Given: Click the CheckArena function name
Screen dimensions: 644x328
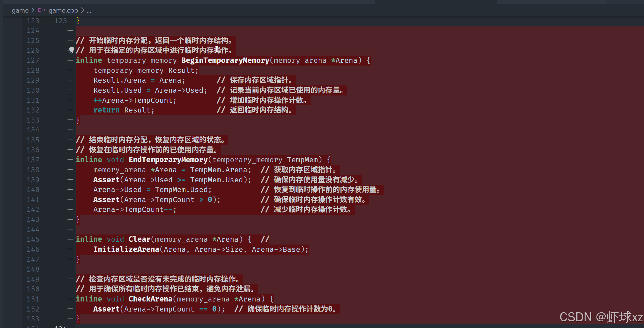Looking at the screenshot, I should point(150,299).
